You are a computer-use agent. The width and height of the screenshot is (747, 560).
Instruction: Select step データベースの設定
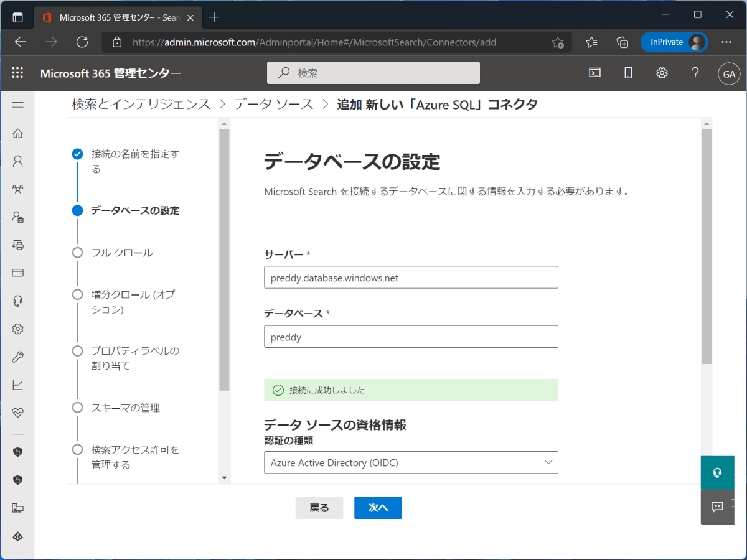(x=134, y=210)
